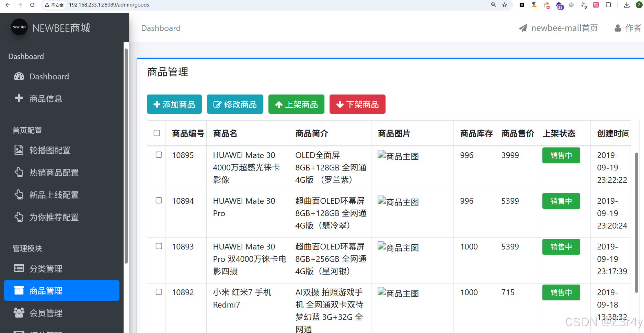Click the green 上架商品 button
This screenshot has height=333, width=644.
click(296, 104)
